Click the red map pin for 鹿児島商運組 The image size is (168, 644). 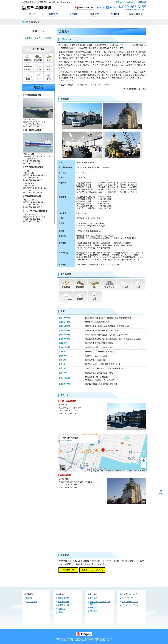tap(103, 450)
